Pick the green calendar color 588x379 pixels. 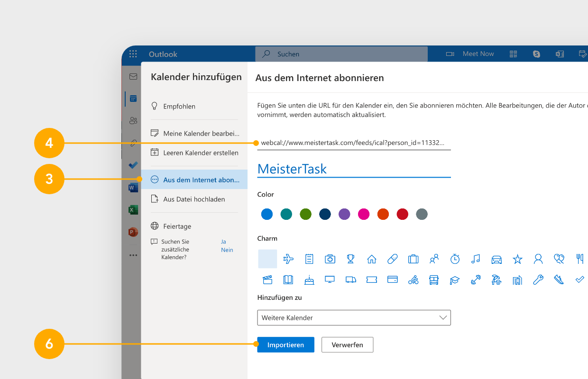(306, 214)
